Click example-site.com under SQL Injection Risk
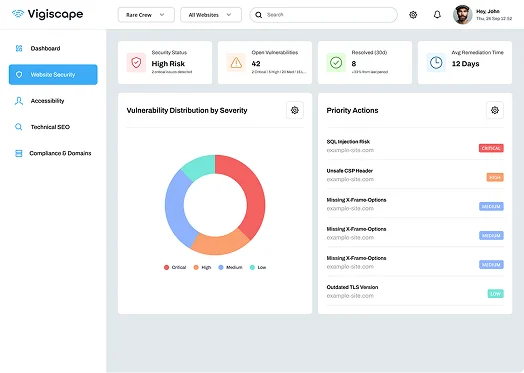Viewport: 524px width, 373px height. click(x=350, y=150)
